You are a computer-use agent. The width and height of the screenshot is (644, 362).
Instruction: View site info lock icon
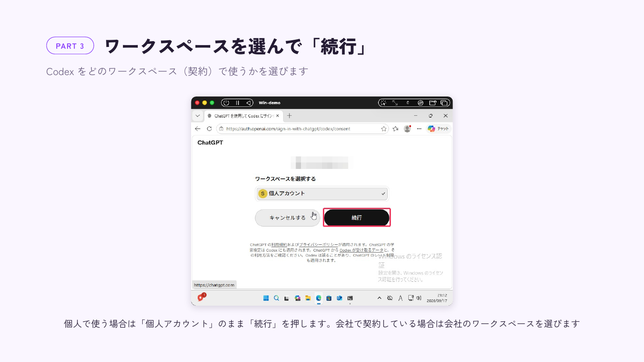pyautogui.click(x=221, y=129)
